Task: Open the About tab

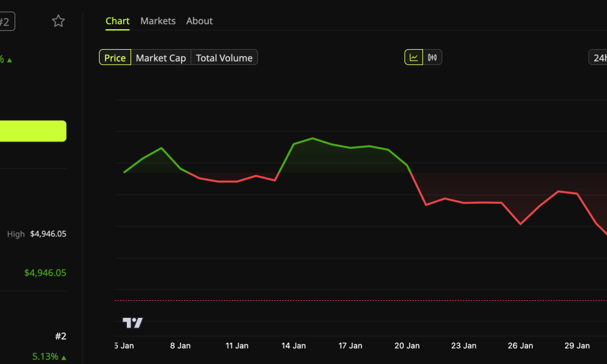Action: click(199, 21)
